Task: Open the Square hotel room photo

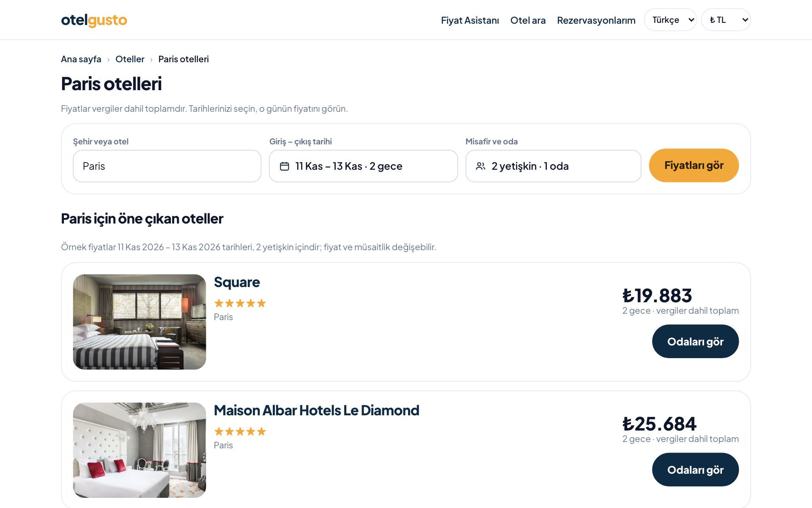Action: coord(140,322)
